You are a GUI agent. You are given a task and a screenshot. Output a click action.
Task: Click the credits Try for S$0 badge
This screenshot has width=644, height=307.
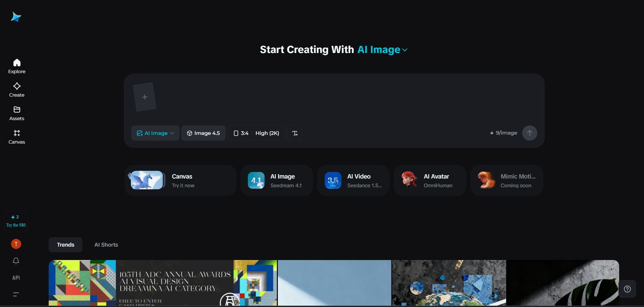[16, 221]
